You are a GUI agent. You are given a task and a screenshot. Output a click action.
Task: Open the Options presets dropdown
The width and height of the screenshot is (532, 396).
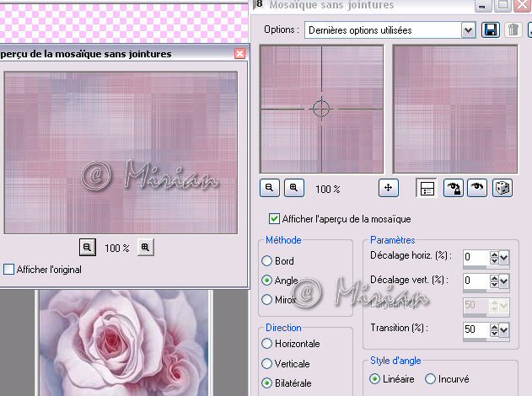point(468,29)
